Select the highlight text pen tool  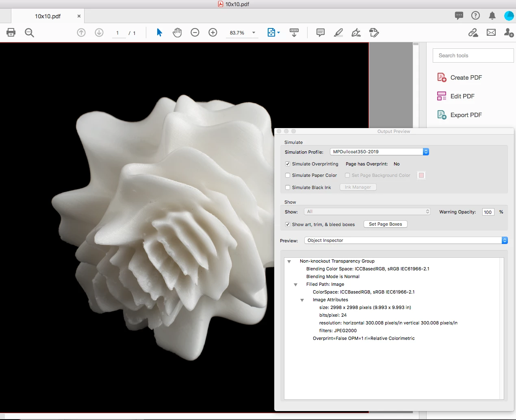pos(338,33)
